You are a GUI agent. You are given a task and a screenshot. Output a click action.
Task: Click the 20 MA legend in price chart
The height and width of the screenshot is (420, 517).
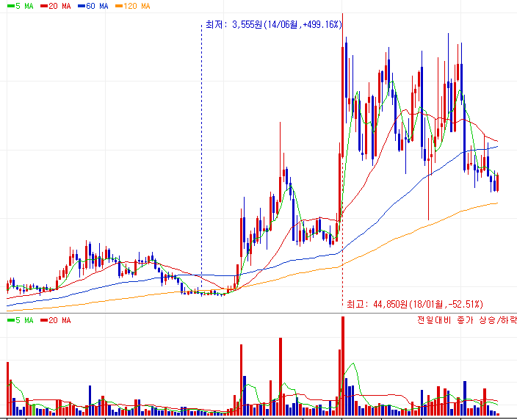55,7
